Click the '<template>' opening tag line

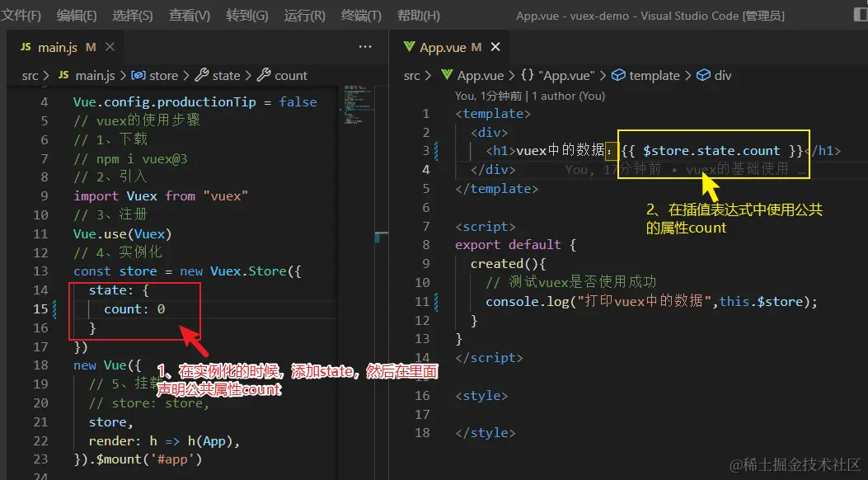click(x=493, y=114)
